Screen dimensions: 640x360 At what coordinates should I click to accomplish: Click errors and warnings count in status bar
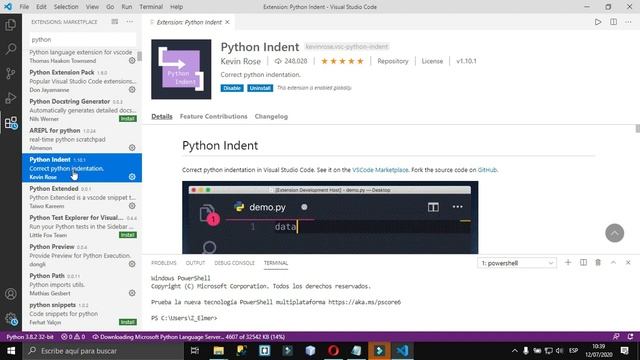[73, 337]
